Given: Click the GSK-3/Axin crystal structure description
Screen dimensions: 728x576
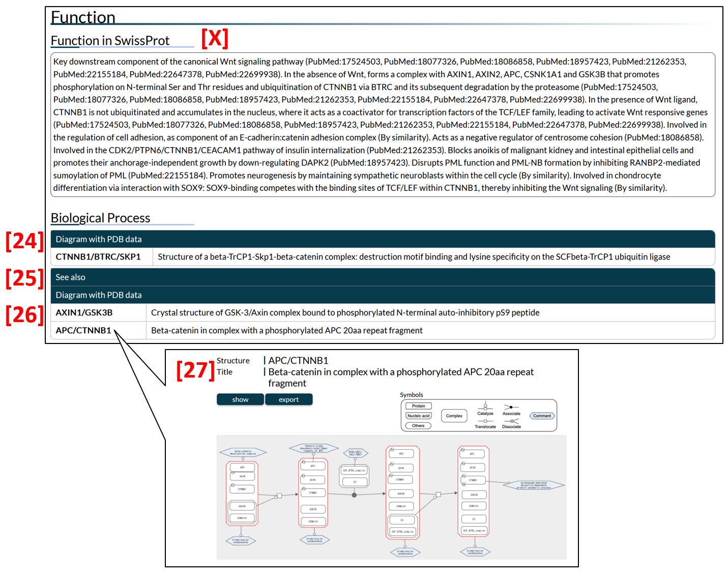Looking at the screenshot, I should pos(345,312).
